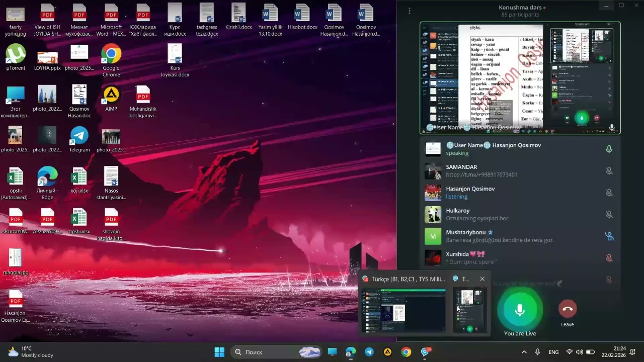The image size is (644, 362).
Task: Select the Yarim yillik 13.10.docx file
Action: 271,20
